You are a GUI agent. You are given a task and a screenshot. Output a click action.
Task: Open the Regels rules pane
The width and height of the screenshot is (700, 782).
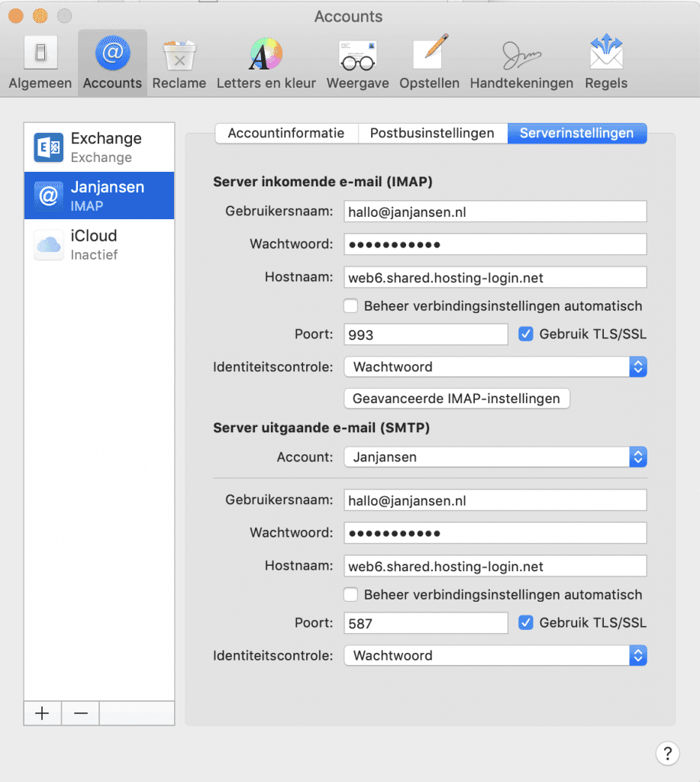point(606,64)
